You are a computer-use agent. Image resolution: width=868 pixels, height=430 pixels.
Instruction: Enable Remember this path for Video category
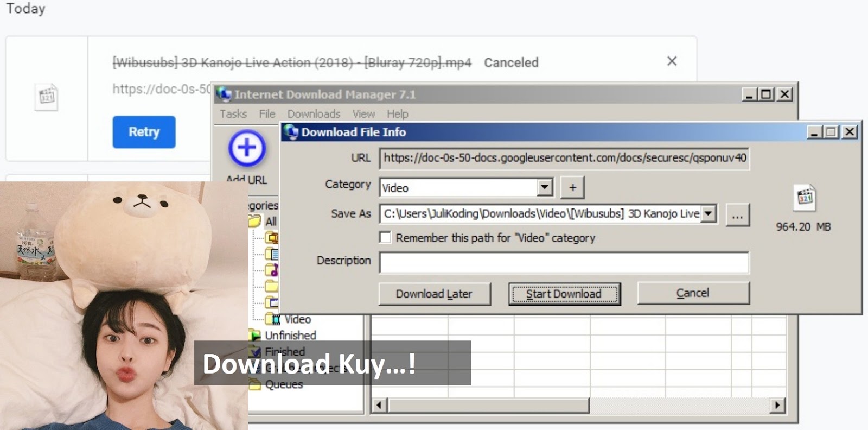click(x=385, y=237)
